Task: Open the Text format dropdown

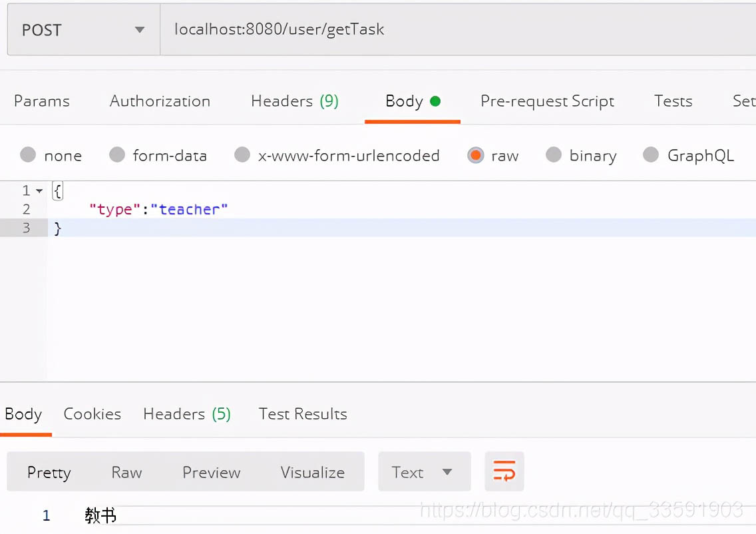Action: coord(425,472)
